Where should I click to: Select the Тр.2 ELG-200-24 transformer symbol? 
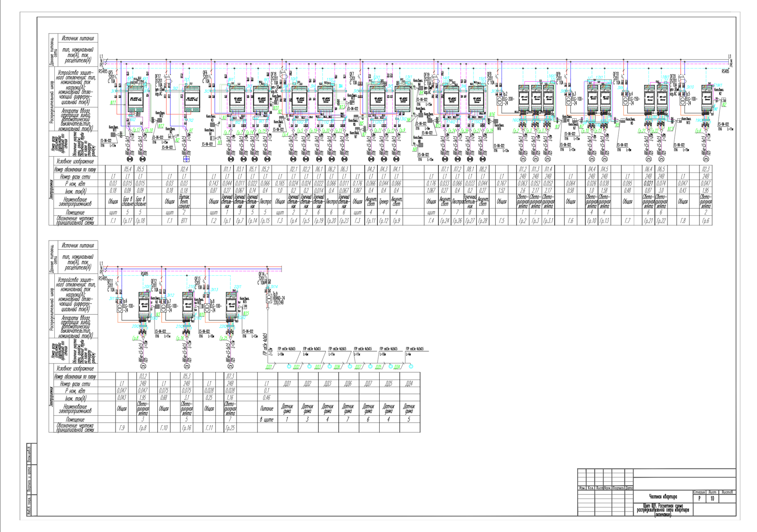click(500, 101)
